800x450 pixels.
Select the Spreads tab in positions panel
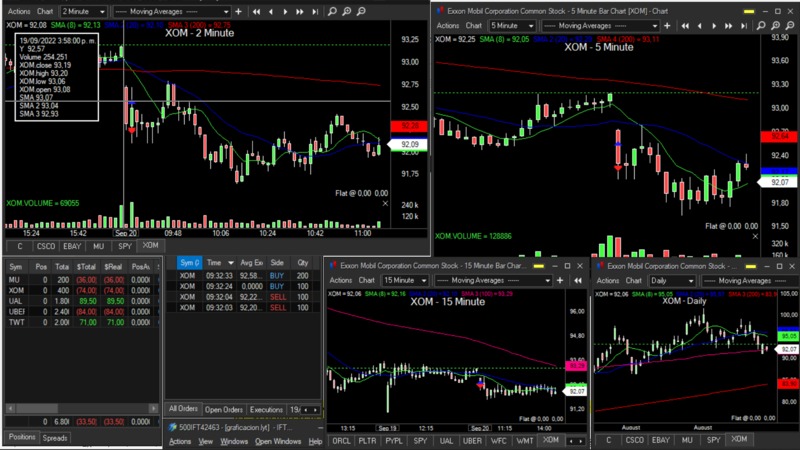pyautogui.click(x=55, y=438)
